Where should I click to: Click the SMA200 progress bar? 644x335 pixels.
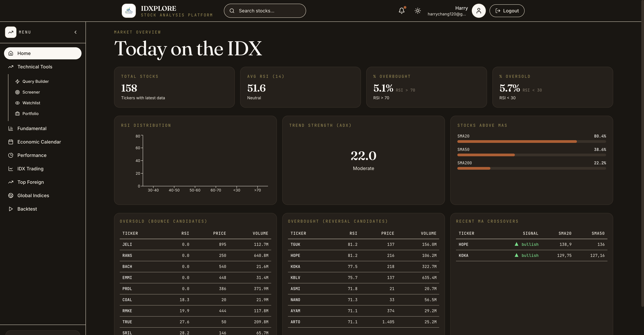pyautogui.click(x=531, y=169)
